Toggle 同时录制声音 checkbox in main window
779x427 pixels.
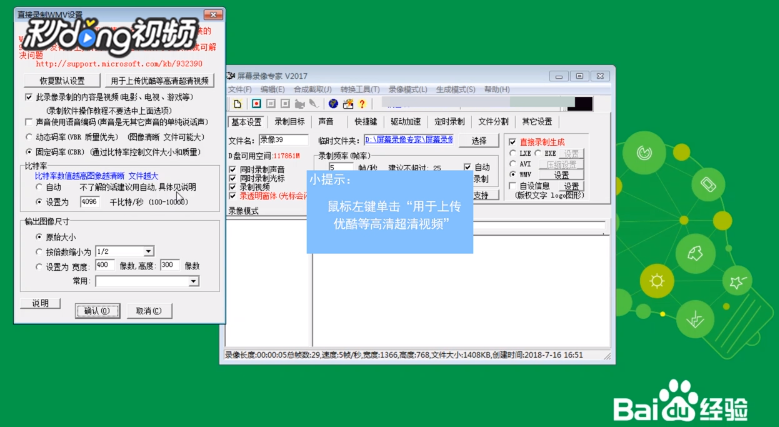(233, 170)
